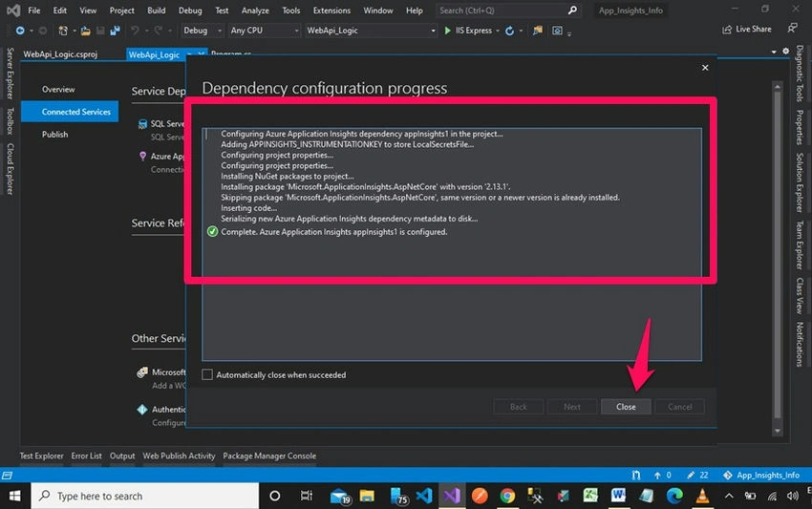The image size is (812, 509).
Task: Click the Cancel button in dialog
Action: pyautogui.click(x=679, y=407)
